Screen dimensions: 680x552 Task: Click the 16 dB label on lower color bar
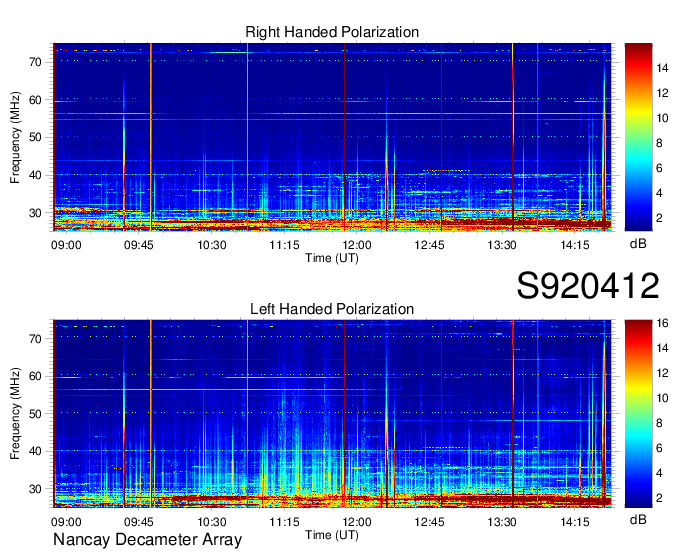click(x=662, y=323)
